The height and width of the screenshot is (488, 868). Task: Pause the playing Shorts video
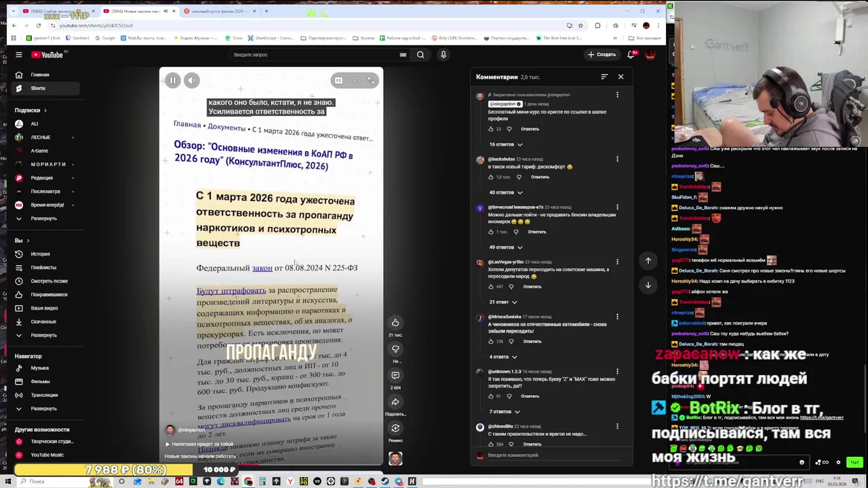172,81
